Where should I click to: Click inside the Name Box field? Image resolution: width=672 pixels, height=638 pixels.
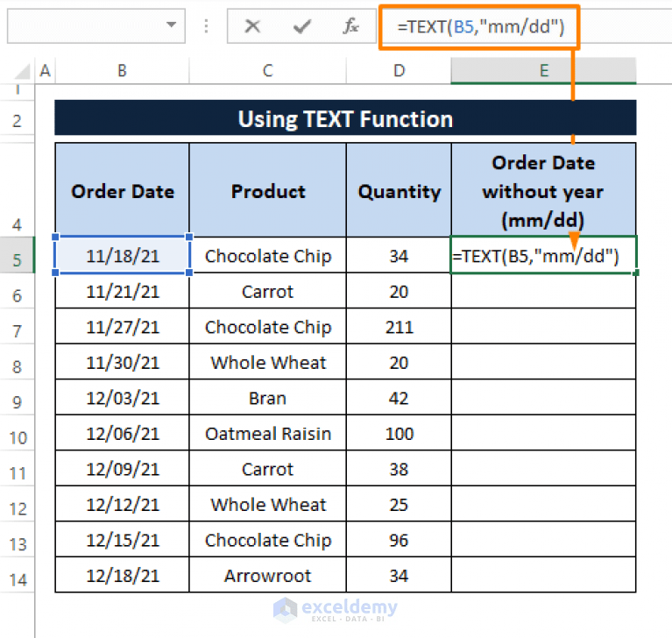click(x=96, y=25)
